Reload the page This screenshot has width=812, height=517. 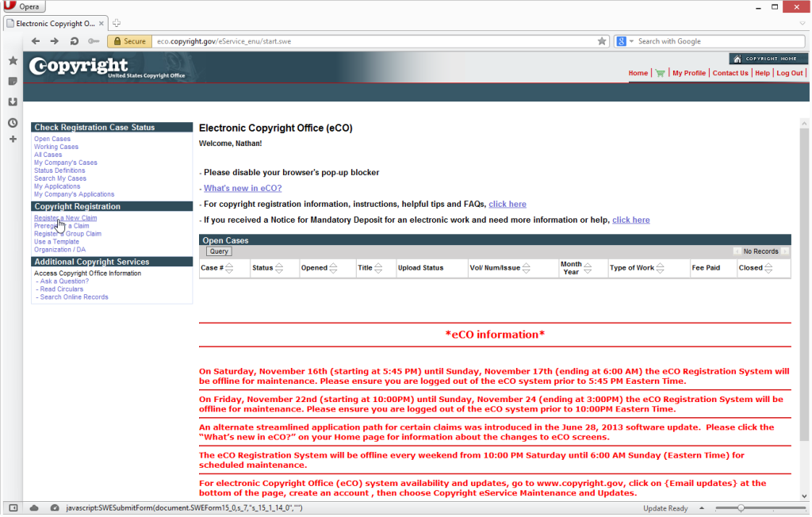74,41
